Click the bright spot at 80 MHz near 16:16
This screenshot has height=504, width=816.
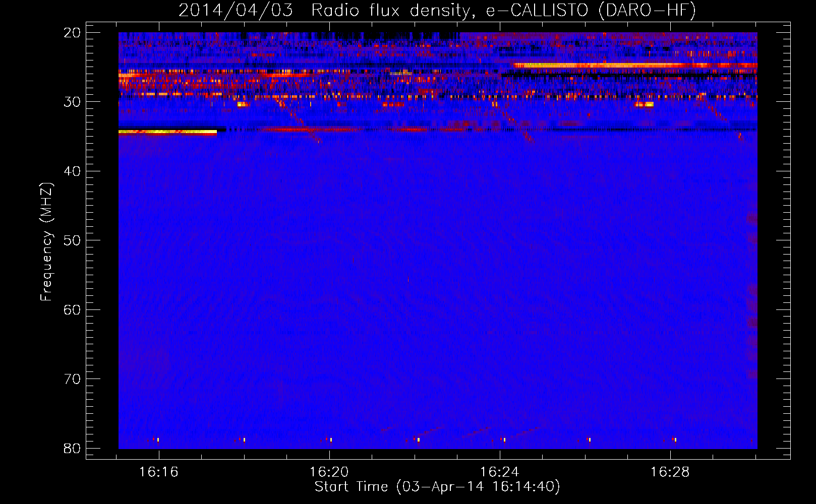(x=157, y=439)
